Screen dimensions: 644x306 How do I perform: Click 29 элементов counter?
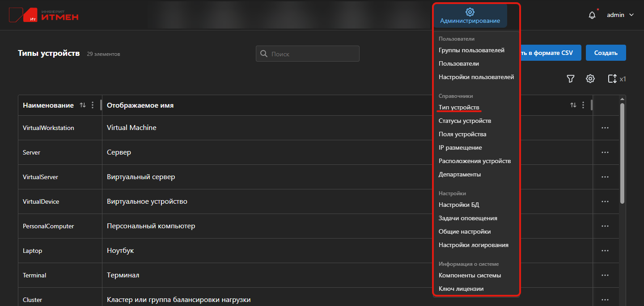pyautogui.click(x=103, y=54)
